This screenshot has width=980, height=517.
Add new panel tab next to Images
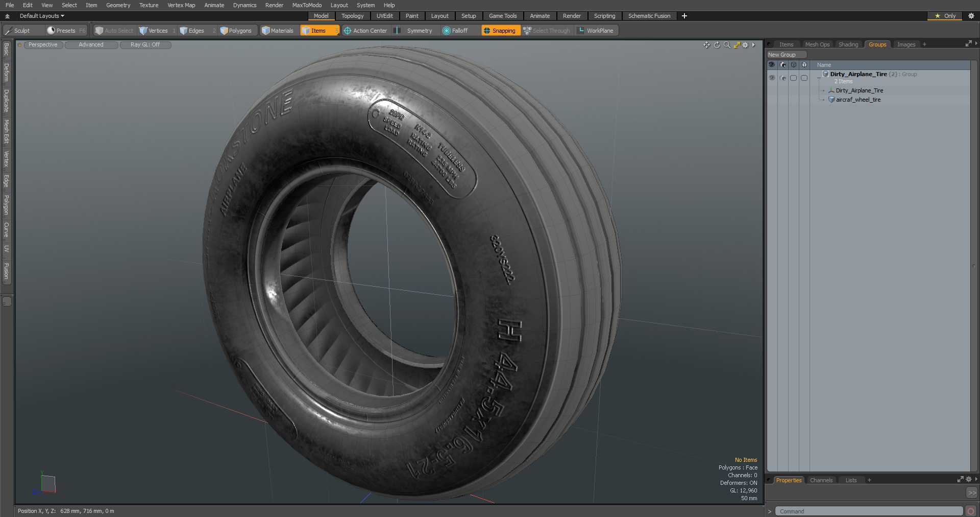[x=924, y=44]
